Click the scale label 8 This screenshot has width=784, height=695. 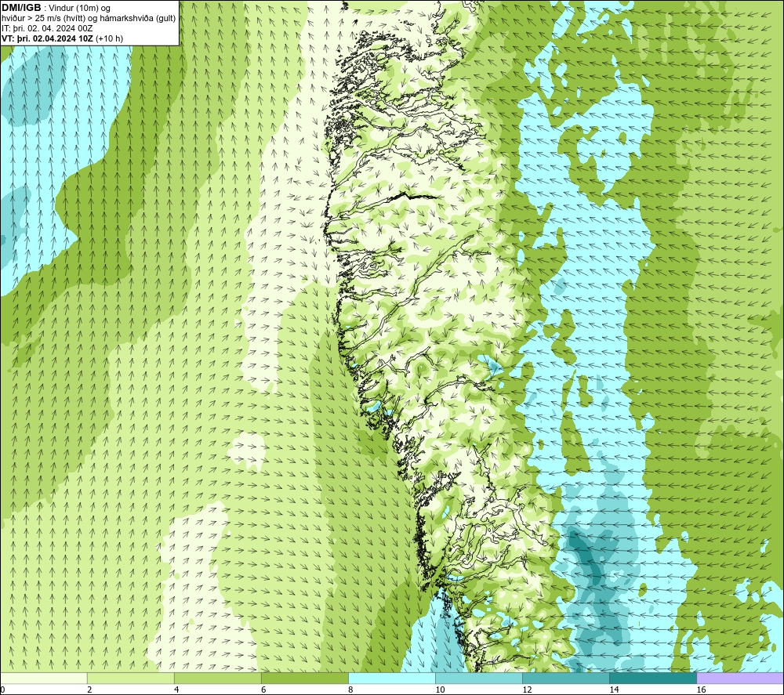tap(350, 690)
